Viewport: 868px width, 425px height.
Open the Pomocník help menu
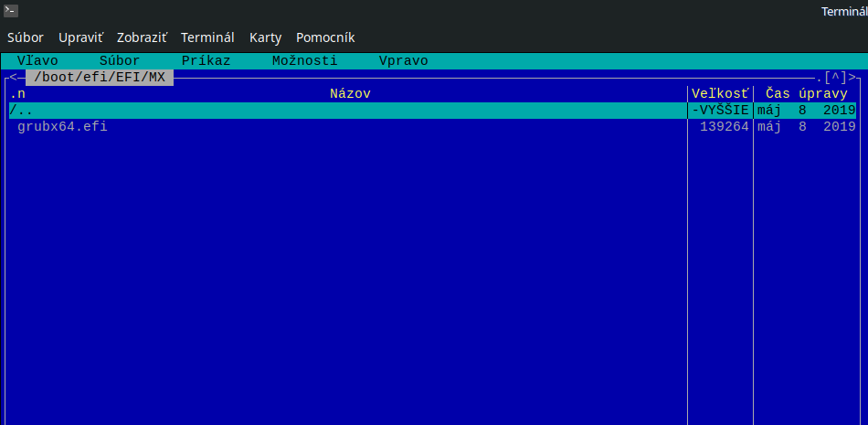coord(325,37)
